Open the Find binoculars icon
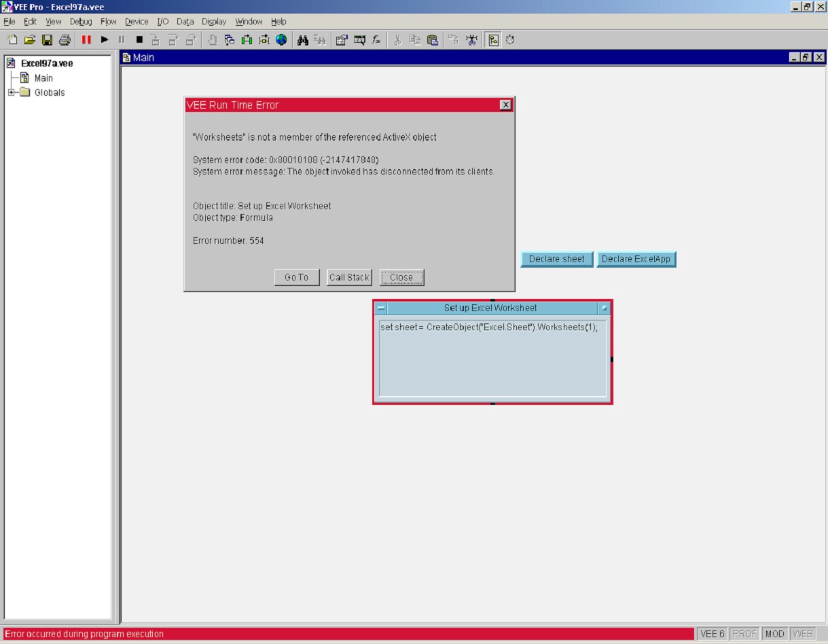The height and width of the screenshot is (644, 828). (x=303, y=40)
